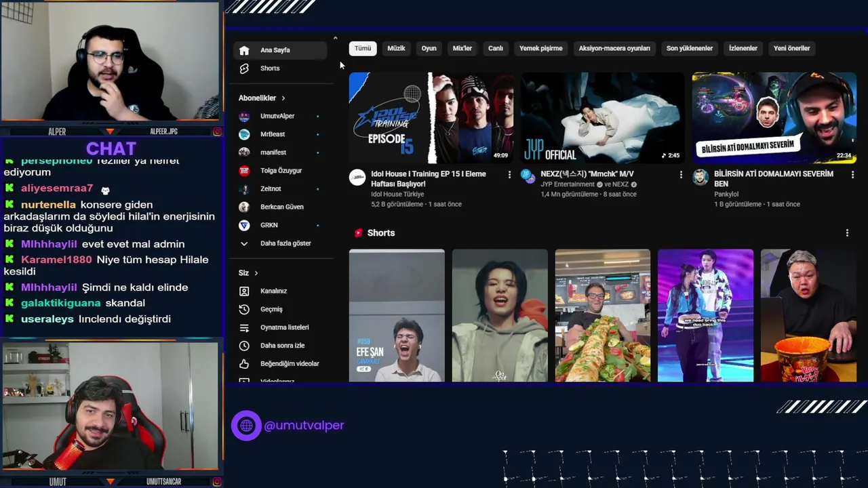Click the Daha sonra izle clock icon
The width and height of the screenshot is (868, 488).
pyautogui.click(x=244, y=346)
